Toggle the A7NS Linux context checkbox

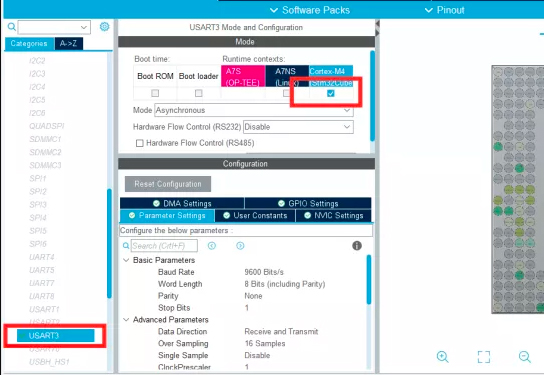point(286,93)
